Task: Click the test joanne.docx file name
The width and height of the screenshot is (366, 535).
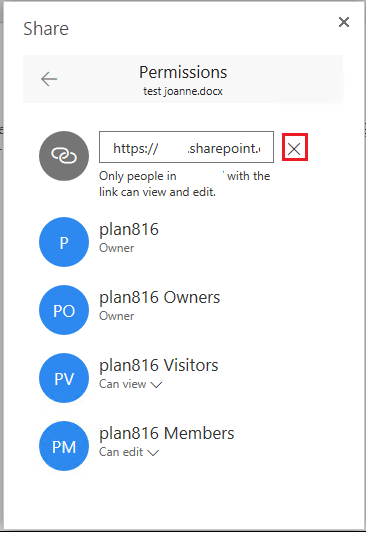Action: (x=183, y=91)
